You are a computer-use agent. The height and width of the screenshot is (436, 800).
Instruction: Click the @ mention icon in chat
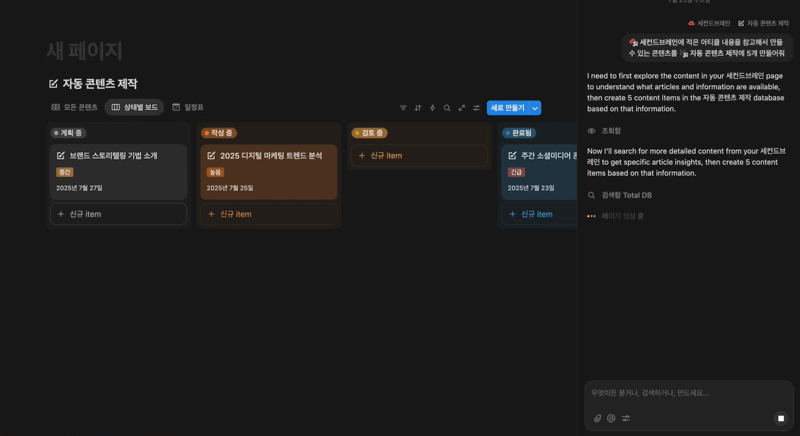click(611, 418)
